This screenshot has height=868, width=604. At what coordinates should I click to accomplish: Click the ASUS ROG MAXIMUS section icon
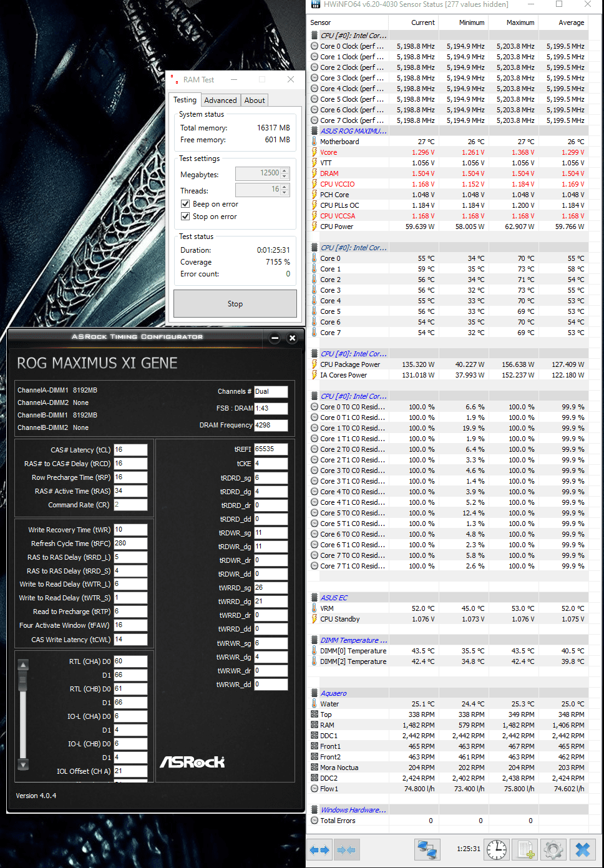(315, 131)
